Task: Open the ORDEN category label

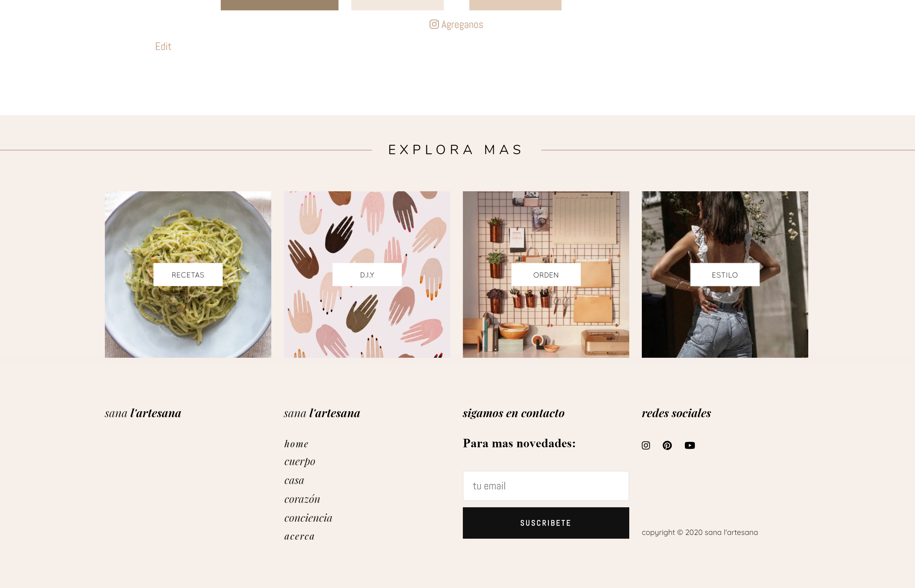Action: [546, 275]
